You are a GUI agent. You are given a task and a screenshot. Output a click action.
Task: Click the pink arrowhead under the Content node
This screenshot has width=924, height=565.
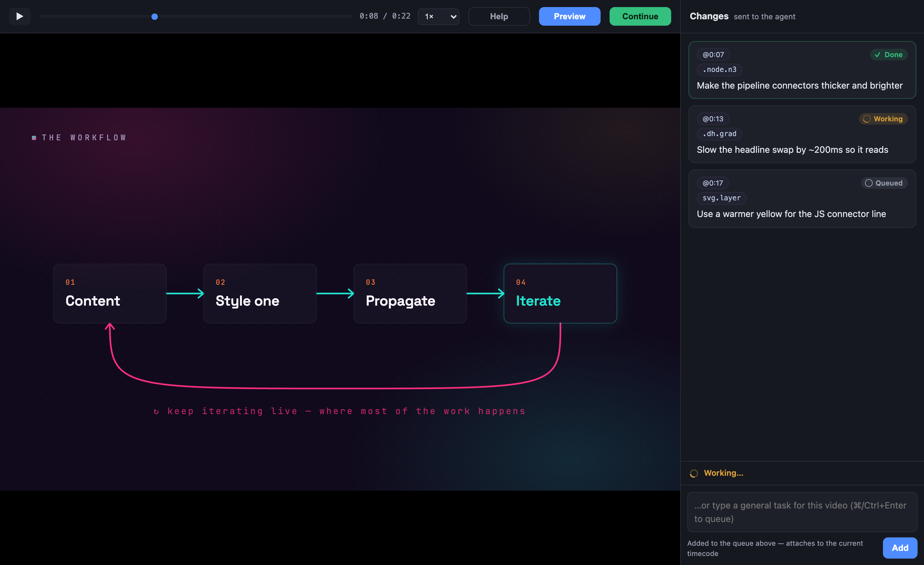pyautogui.click(x=109, y=326)
